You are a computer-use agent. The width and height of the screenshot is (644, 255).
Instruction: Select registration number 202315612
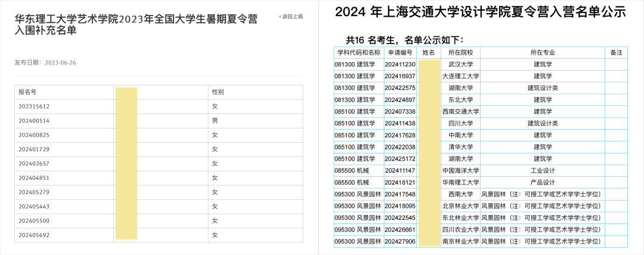pos(34,106)
